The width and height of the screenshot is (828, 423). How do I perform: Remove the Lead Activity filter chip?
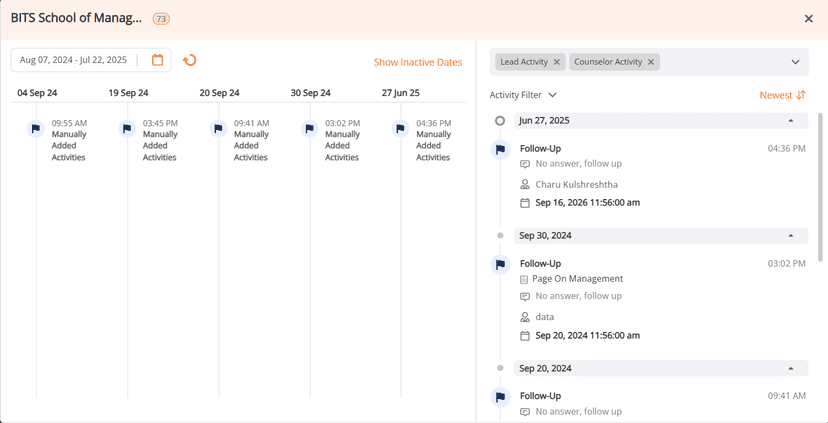point(557,62)
